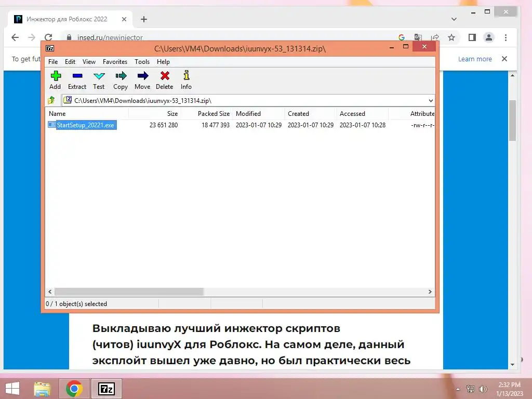
Task: Switch to Chrome in the taskbar
Action: [x=74, y=389]
